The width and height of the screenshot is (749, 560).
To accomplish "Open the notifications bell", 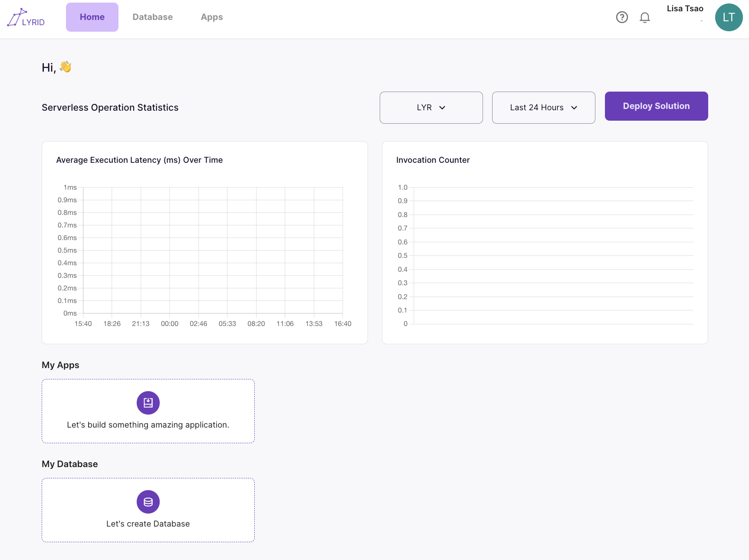I will pyautogui.click(x=645, y=17).
